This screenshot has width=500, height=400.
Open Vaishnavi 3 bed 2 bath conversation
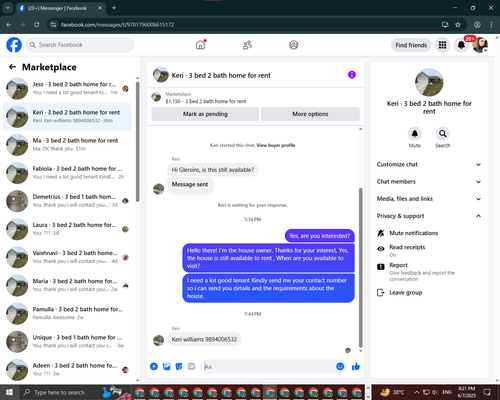[x=67, y=257]
